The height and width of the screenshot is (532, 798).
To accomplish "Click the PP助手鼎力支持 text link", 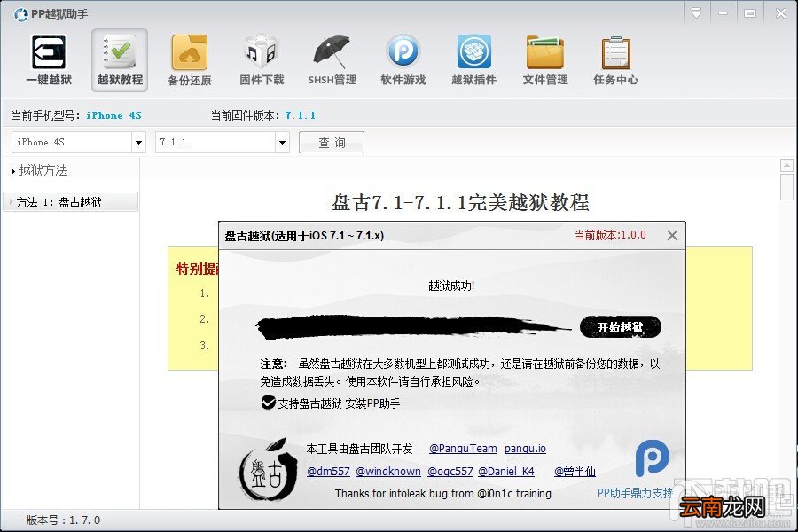I will click(635, 493).
